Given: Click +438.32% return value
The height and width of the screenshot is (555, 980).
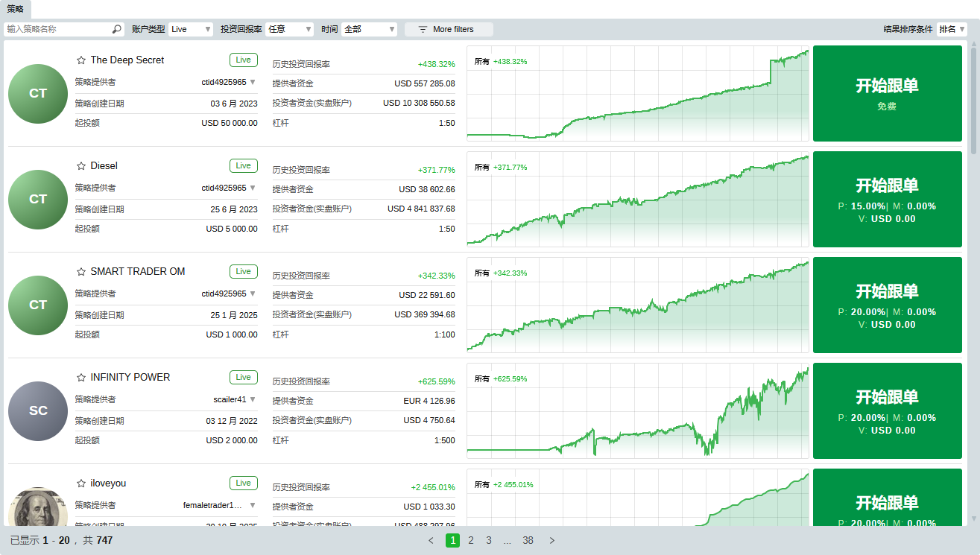Looking at the screenshot, I should (x=437, y=65).
